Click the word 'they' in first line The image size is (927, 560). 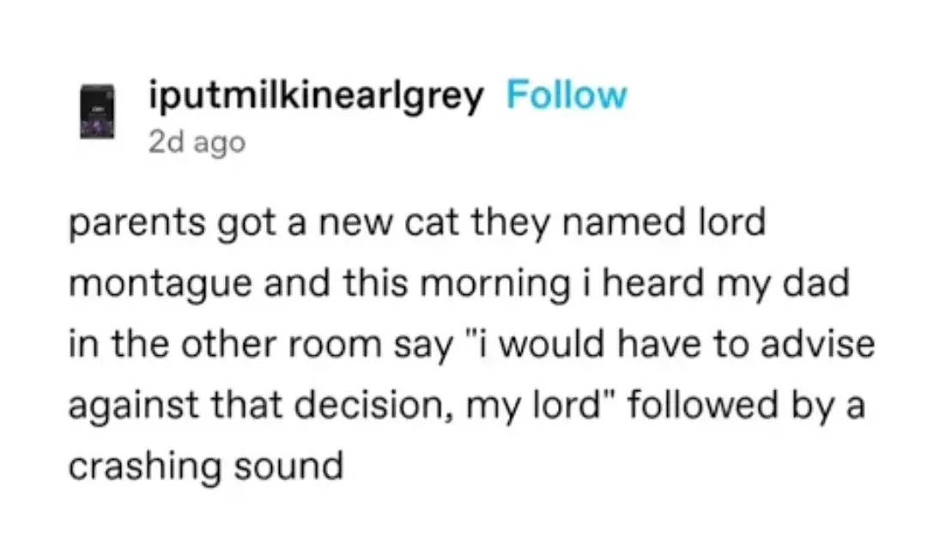point(510,223)
